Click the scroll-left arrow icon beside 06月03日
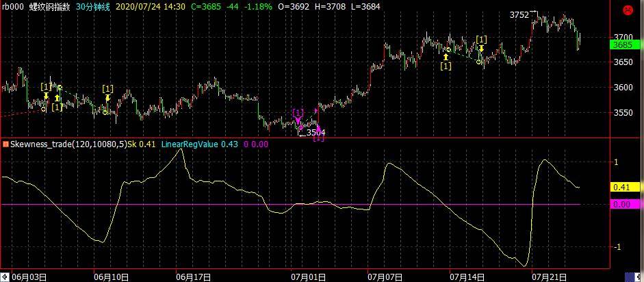This screenshot has width=644, height=282. point(4,277)
